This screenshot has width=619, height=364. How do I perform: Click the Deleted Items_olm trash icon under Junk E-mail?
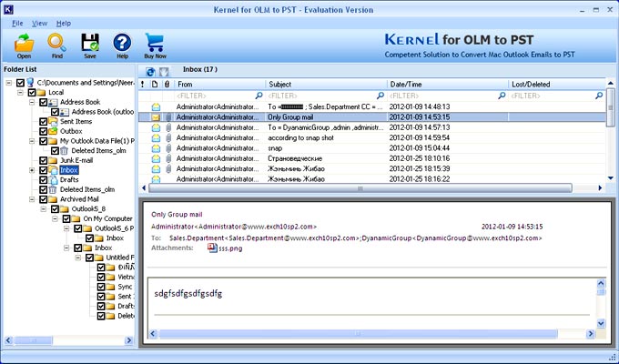pyautogui.click(x=53, y=189)
